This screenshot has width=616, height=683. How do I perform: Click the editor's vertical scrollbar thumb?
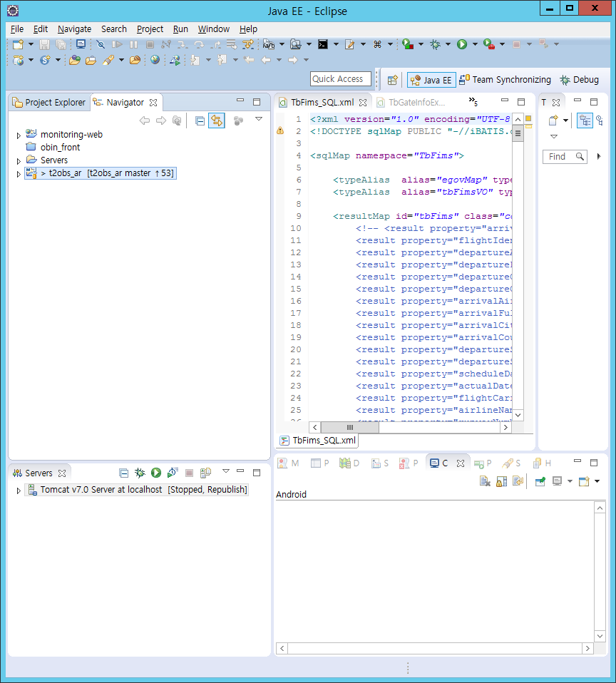518,133
